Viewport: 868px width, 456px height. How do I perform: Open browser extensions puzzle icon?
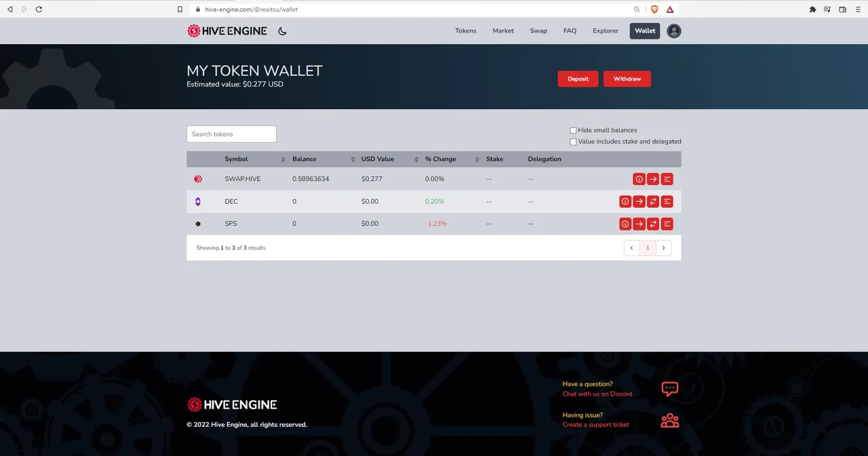812,9
